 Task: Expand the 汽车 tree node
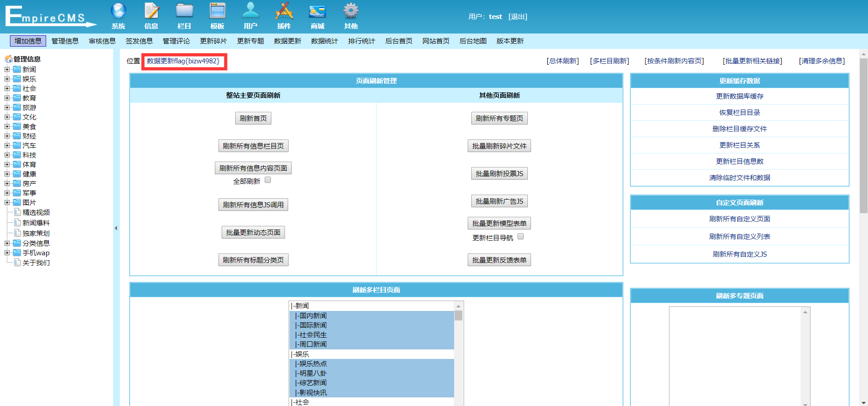tap(7, 145)
